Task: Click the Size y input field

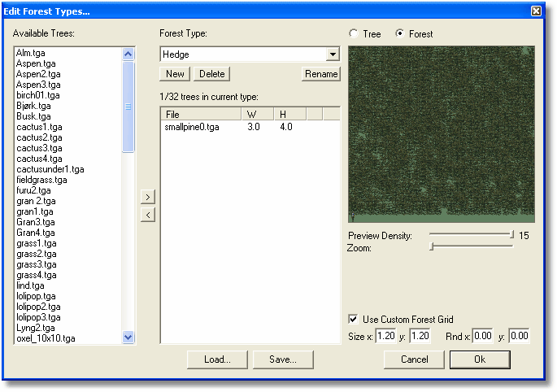Action: click(420, 336)
